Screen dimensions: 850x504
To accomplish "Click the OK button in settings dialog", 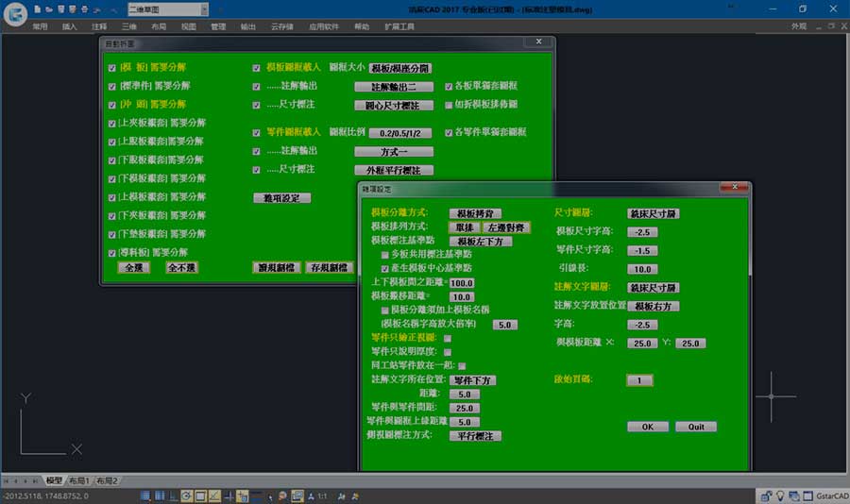I will click(x=648, y=427).
